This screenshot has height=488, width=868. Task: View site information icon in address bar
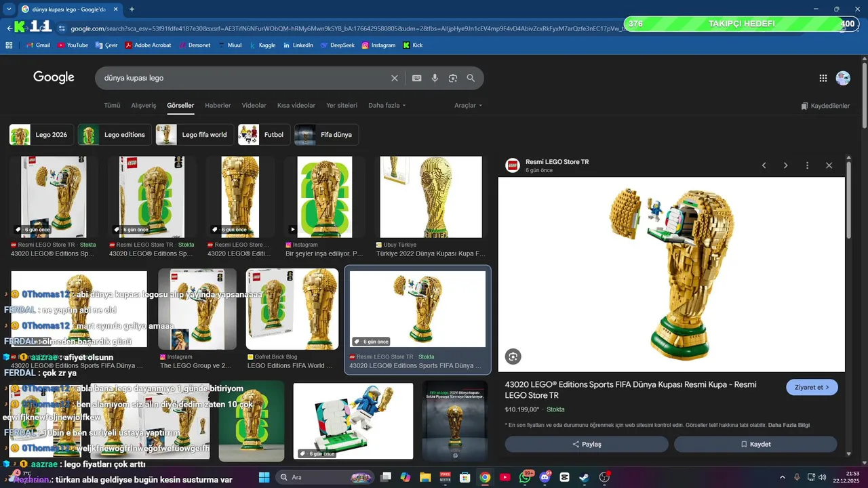[x=62, y=28]
